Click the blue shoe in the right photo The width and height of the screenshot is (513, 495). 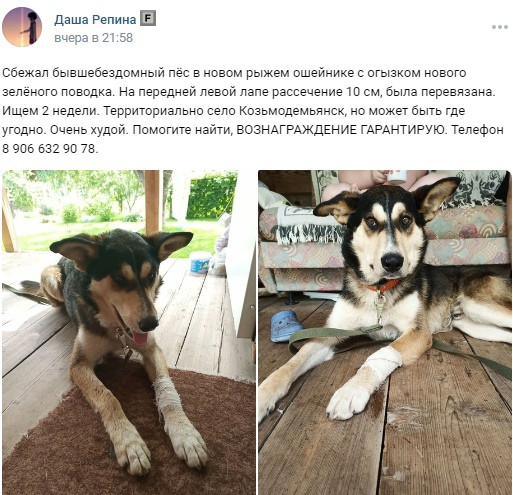coord(285,326)
